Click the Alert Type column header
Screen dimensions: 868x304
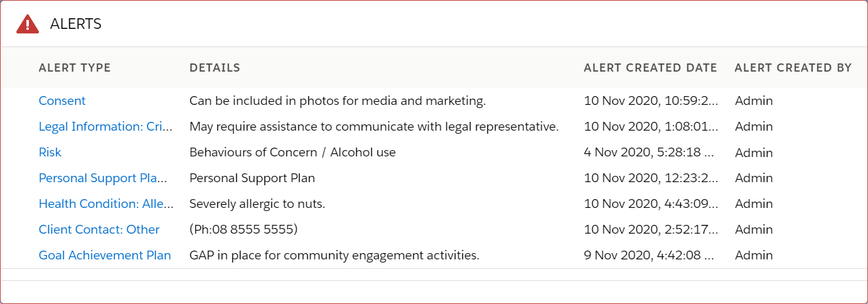[x=75, y=68]
